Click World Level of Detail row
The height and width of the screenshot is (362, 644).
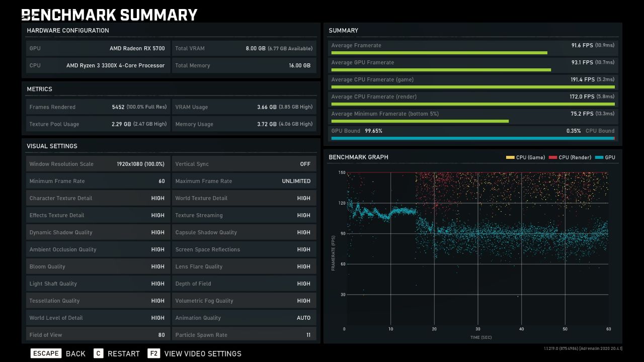tap(98, 318)
